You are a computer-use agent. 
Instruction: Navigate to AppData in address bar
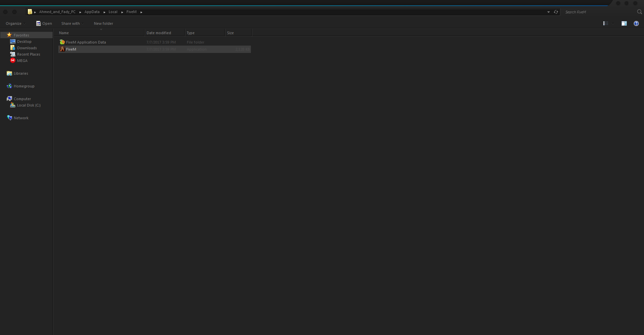pyautogui.click(x=92, y=12)
